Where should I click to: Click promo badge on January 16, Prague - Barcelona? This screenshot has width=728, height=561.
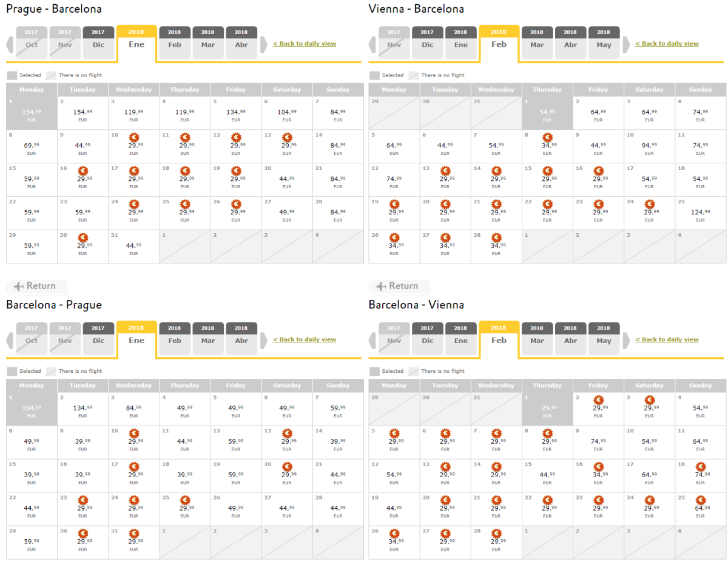click(x=83, y=171)
